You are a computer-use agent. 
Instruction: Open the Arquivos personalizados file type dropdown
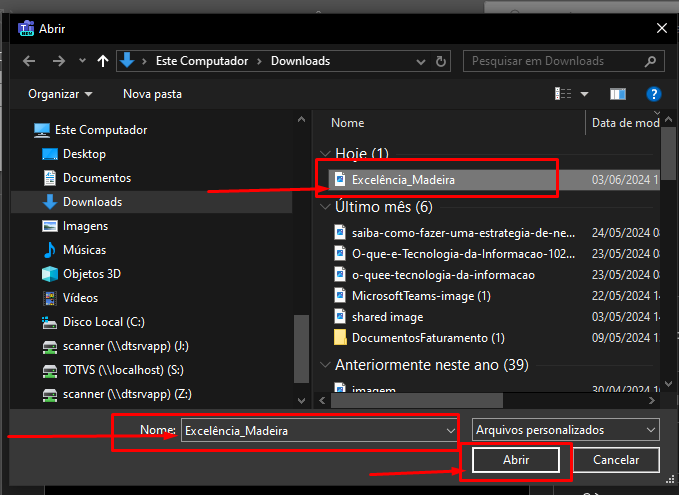565,429
